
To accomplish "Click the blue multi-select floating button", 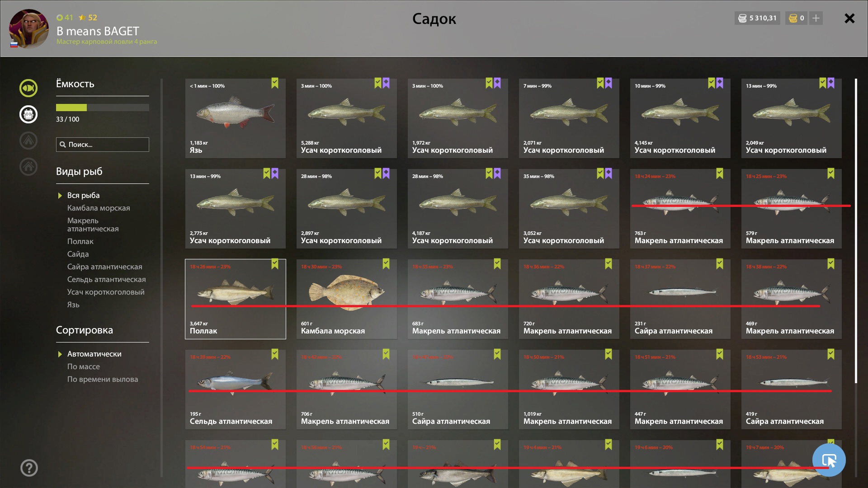I will tap(829, 460).
